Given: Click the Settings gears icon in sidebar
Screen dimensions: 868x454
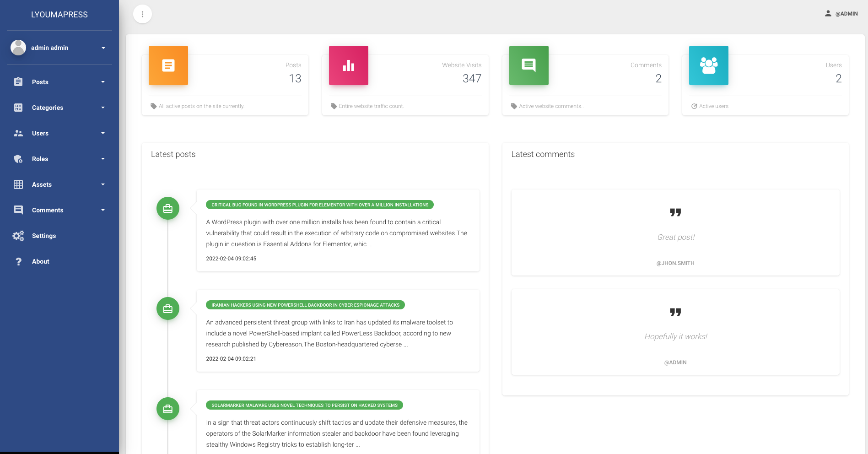Looking at the screenshot, I should point(18,236).
